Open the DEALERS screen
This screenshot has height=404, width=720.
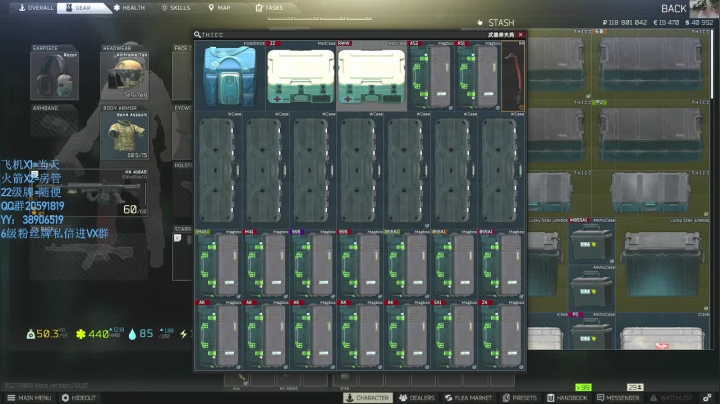417,398
